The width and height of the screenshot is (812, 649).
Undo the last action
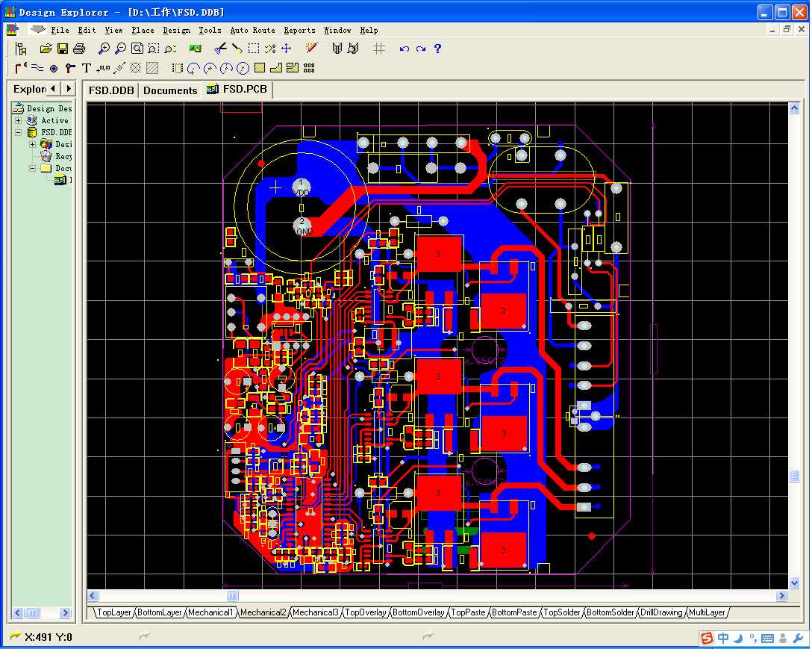404,49
